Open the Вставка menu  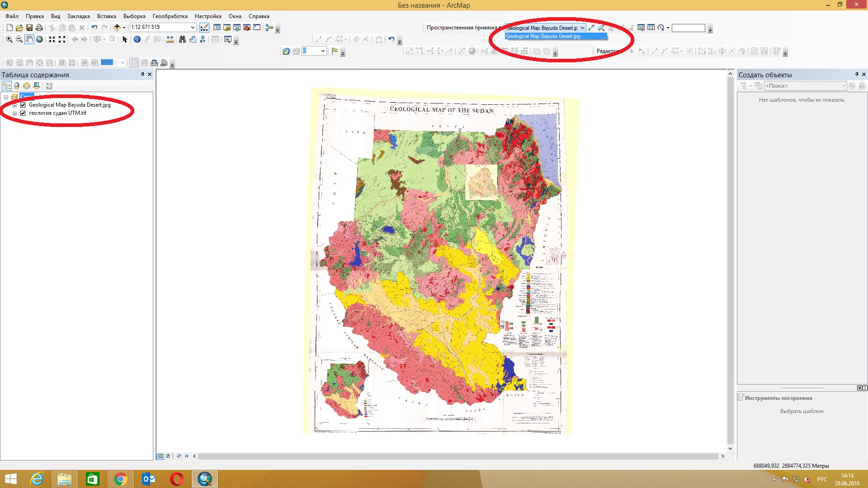point(106,16)
